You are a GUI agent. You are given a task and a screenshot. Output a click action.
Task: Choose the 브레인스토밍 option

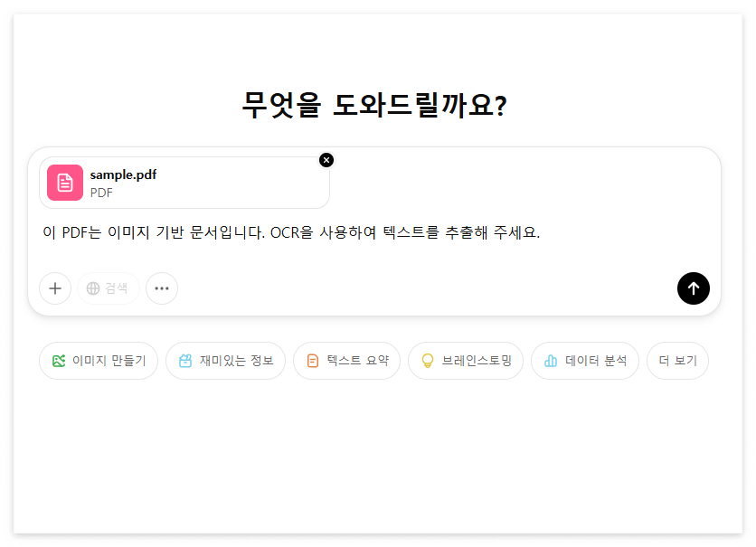point(466,360)
